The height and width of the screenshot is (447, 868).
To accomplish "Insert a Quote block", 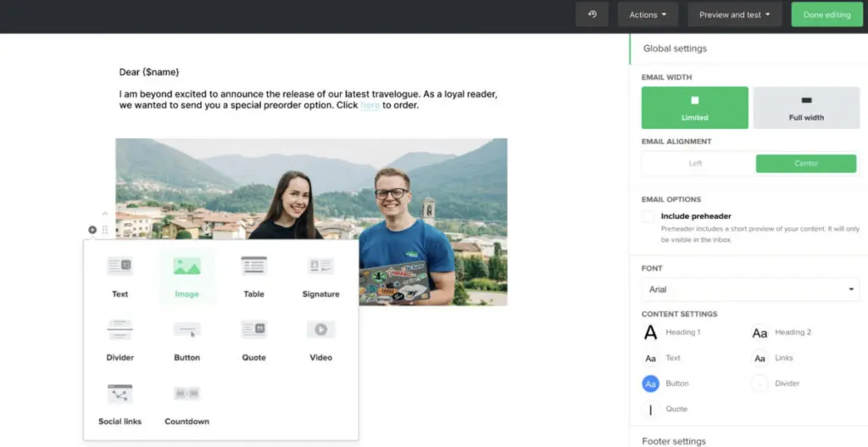I will point(254,340).
